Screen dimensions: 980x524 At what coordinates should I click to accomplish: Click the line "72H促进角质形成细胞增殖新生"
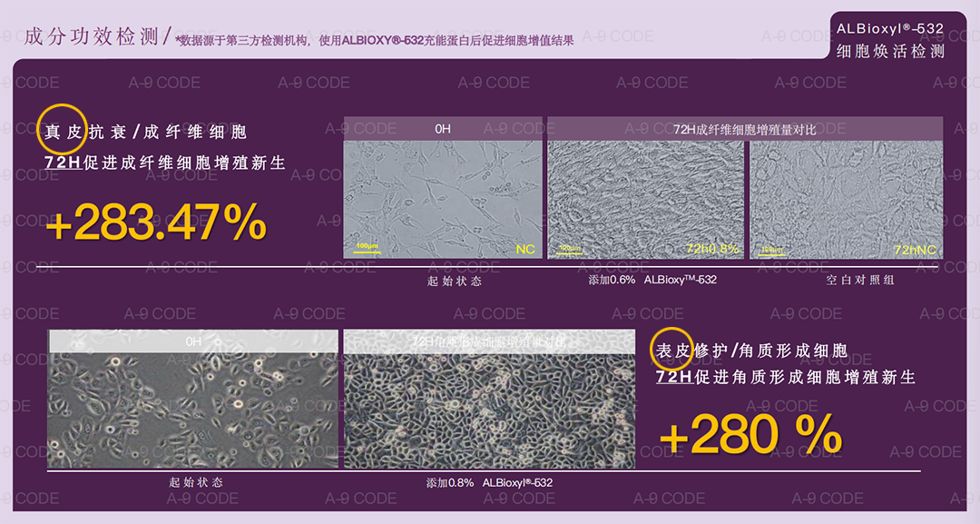click(786, 377)
